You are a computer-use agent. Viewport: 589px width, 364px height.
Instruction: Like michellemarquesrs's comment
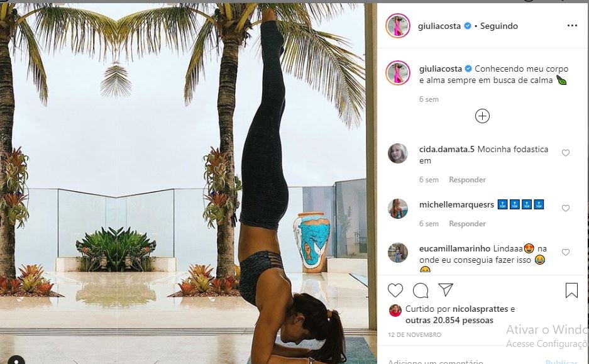565,208
